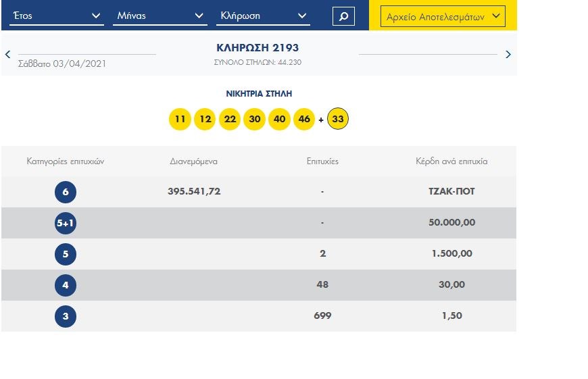Open the Κλήρωση draw dropdown
The height and width of the screenshot is (379, 588).
click(x=263, y=16)
